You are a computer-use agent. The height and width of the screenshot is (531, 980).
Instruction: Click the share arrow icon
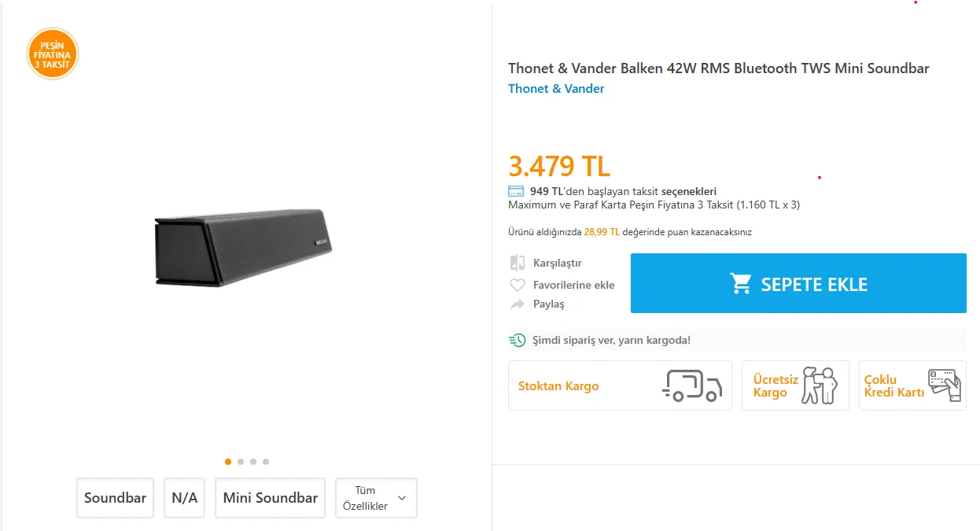point(518,304)
